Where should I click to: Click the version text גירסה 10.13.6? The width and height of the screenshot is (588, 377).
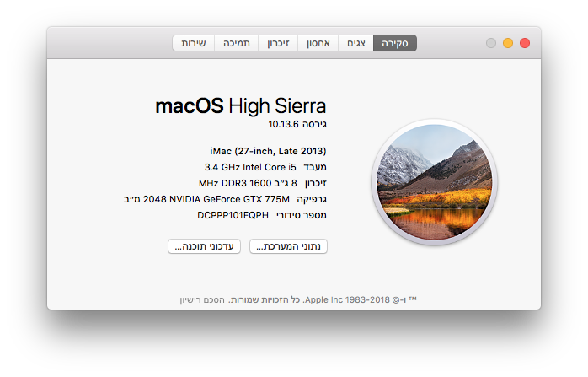(297, 124)
